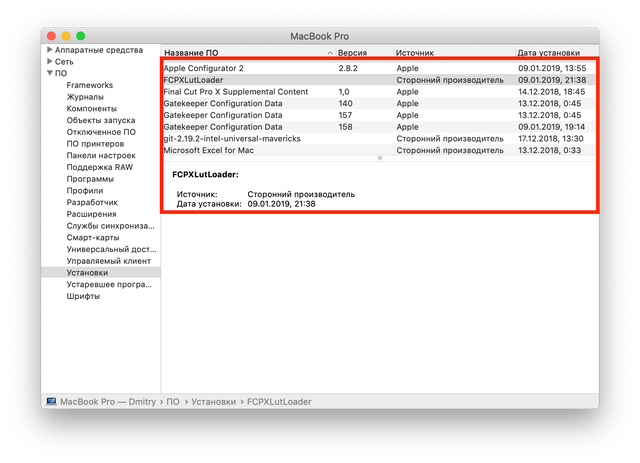Close the MacBook Pro window
Screen dimensions: 640x463
51,36
